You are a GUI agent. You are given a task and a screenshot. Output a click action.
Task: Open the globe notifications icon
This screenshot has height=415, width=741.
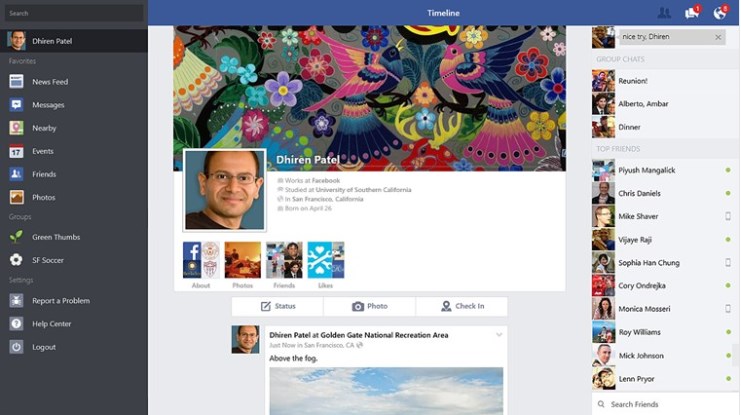720,13
